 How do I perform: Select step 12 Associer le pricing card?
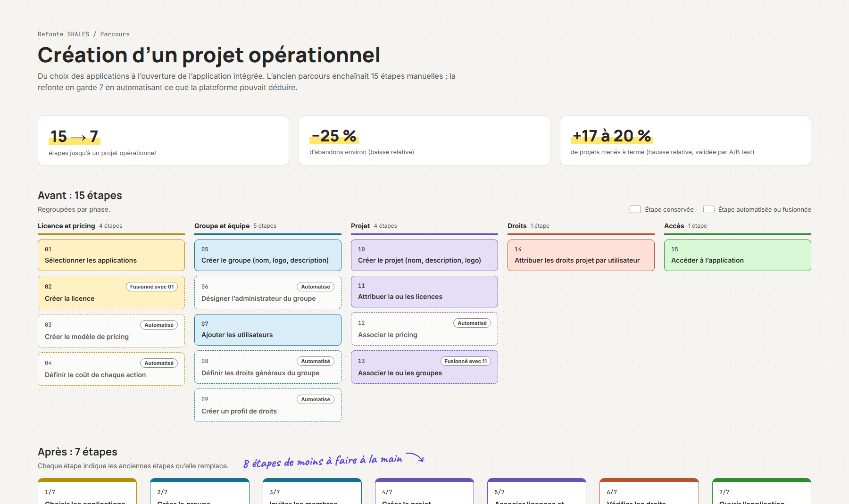click(x=424, y=329)
